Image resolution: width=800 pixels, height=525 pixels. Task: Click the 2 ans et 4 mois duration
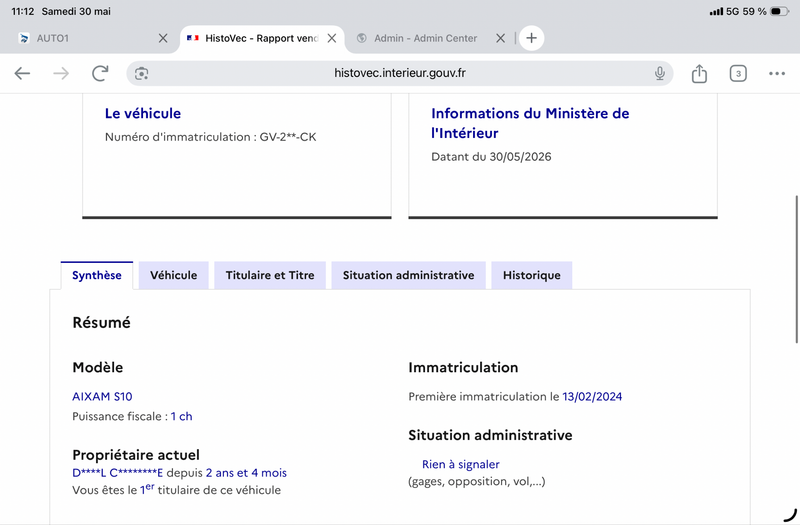(x=246, y=473)
